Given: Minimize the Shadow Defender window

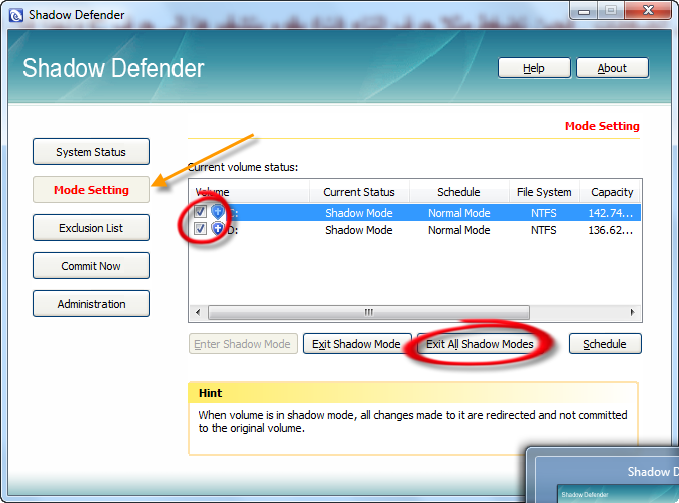Looking at the screenshot, I should pyautogui.click(x=584, y=10).
